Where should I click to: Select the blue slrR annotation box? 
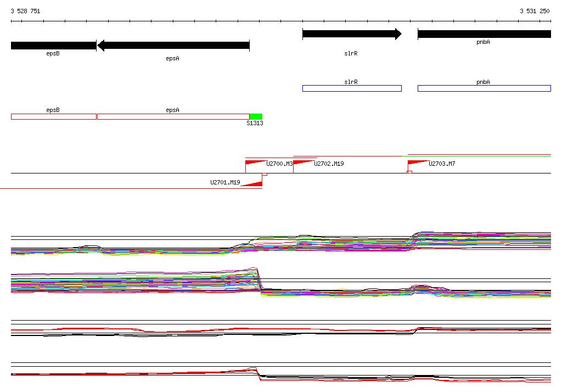click(352, 88)
